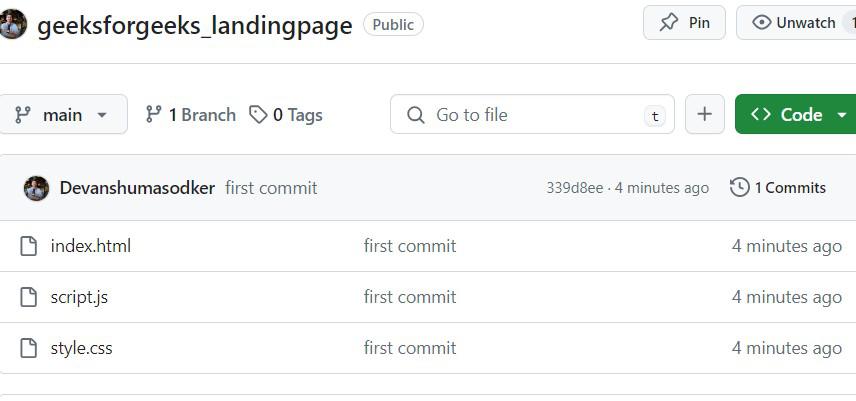This screenshot has height=401, width=856.
Task: Click the Devanshumasodker commit author avatar
Action: [x=36, y=188]
